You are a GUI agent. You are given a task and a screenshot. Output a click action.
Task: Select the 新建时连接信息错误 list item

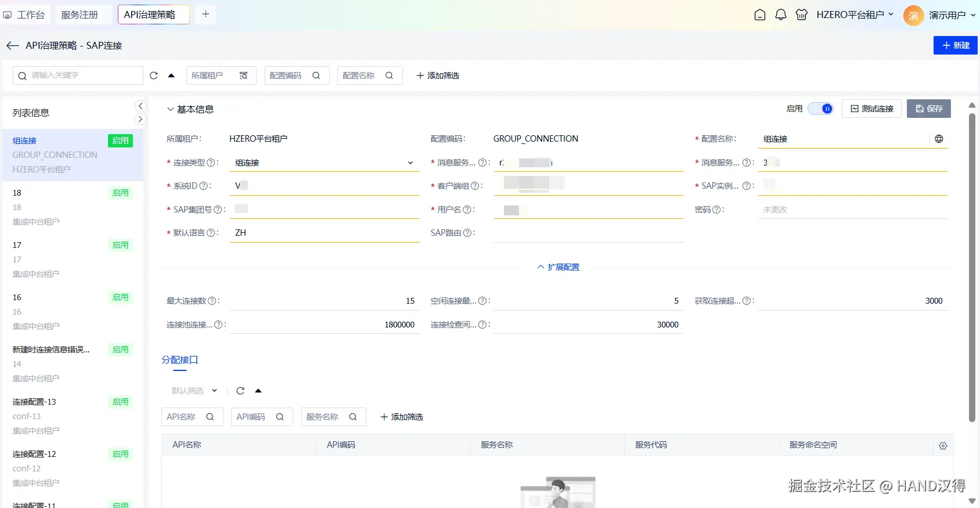(x=73, y=364)
